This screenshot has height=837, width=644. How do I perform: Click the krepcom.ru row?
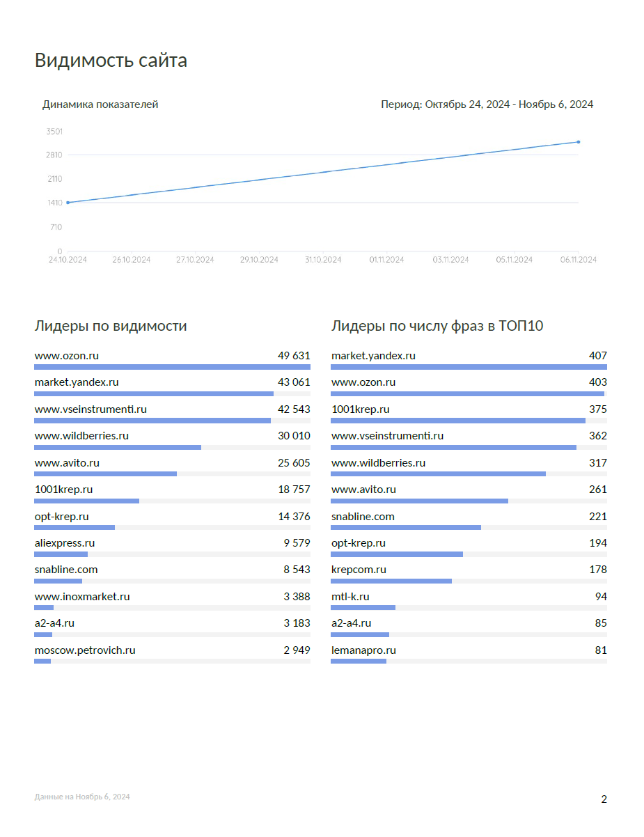pos(469,574)
